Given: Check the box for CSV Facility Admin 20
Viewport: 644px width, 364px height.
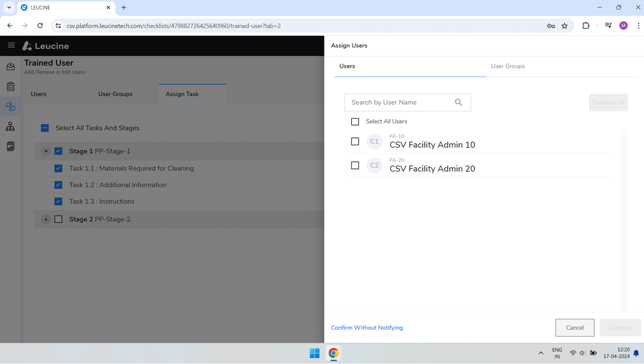Looking at the screenshot, I should click(355, 165).
